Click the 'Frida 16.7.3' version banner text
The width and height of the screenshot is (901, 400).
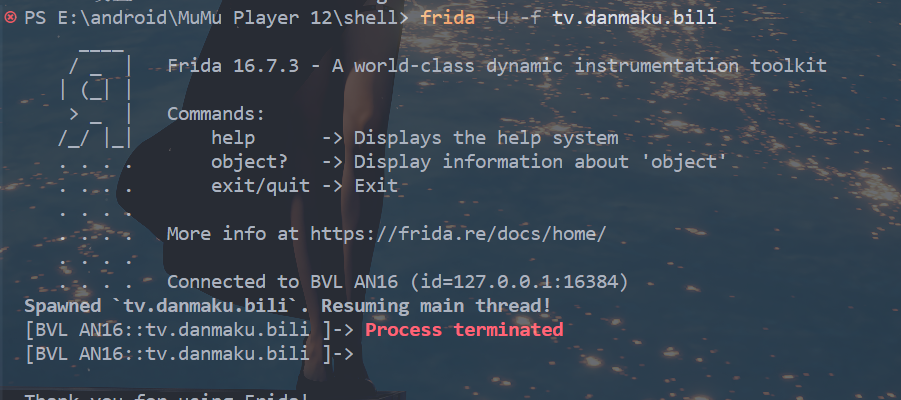(233, 66)
